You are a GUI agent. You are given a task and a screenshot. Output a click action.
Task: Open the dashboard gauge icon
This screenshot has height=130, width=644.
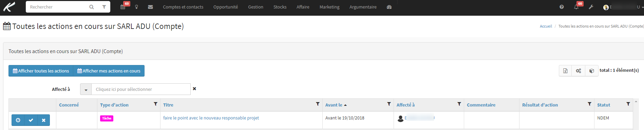(x=389, y=7)
